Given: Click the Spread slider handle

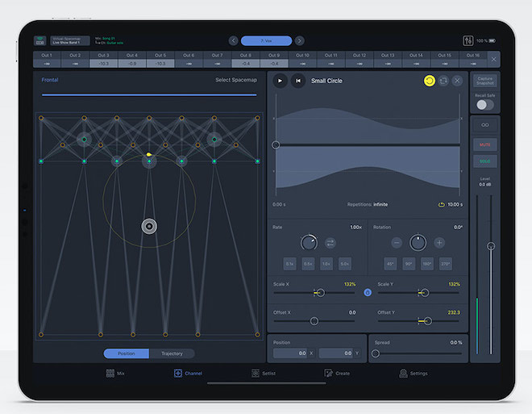Looking at the screenshot, I should pyautogui.click(x=376, y=353).
